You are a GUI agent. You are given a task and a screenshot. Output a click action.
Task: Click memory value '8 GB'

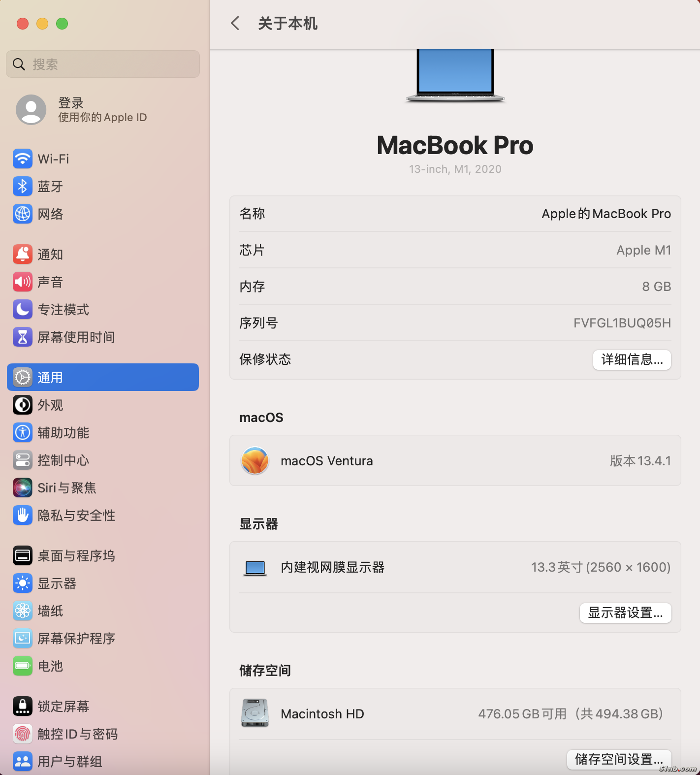657,287
